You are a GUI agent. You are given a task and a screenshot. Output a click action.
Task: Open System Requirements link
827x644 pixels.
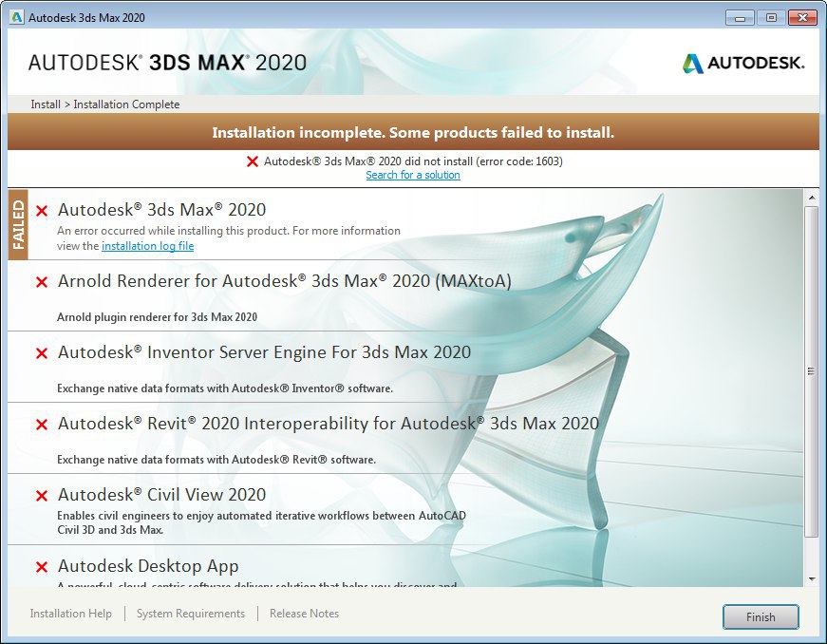point(191,614)
